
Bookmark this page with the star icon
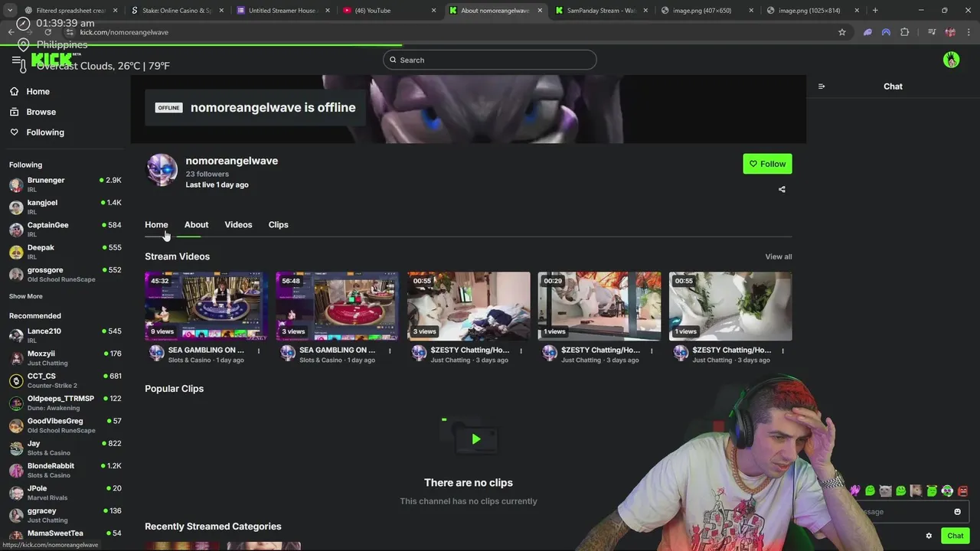pyautogui.click(x=842, y=32)
